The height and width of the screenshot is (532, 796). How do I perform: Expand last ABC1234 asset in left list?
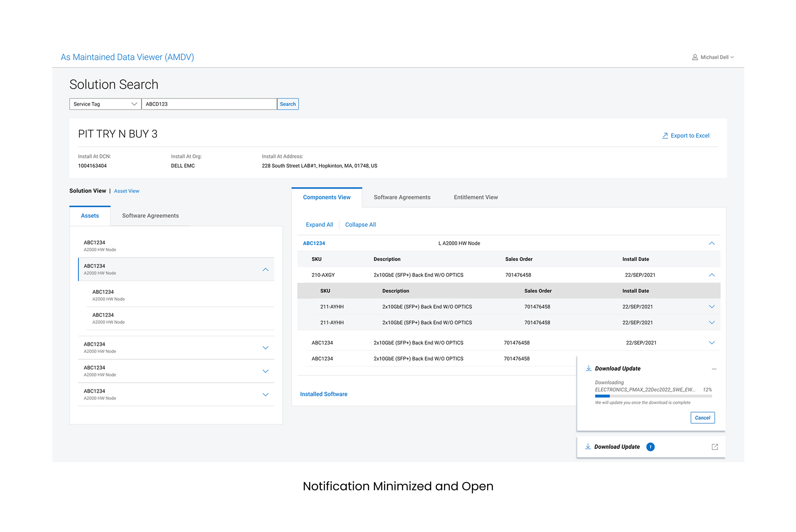(x=265, y=394)
